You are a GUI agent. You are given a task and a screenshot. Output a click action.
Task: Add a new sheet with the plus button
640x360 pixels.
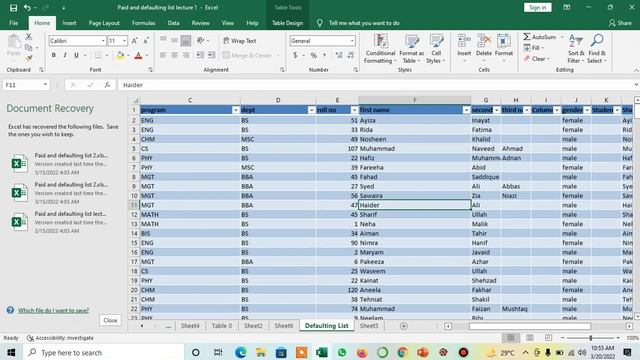(404, 326)
